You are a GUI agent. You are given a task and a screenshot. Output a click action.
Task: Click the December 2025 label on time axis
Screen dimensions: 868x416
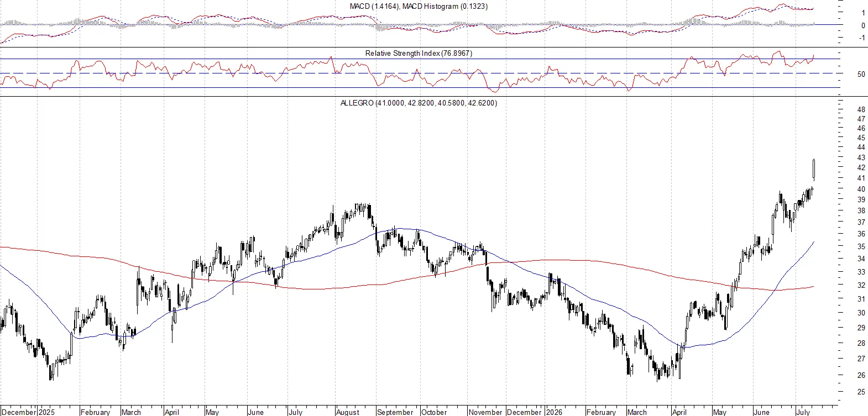click(28, 412)
